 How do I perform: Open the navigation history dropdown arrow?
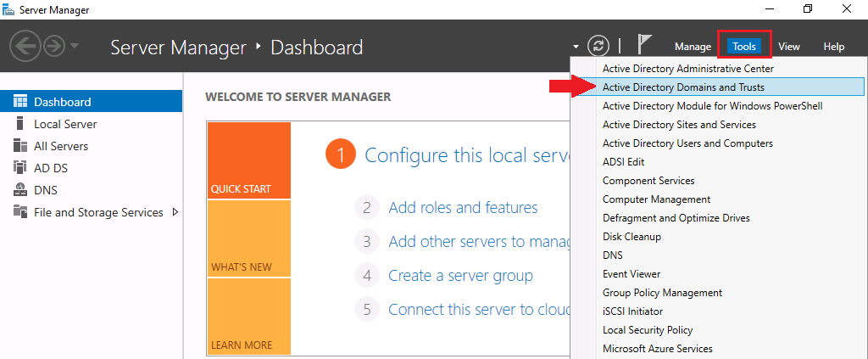click(75, 46)
